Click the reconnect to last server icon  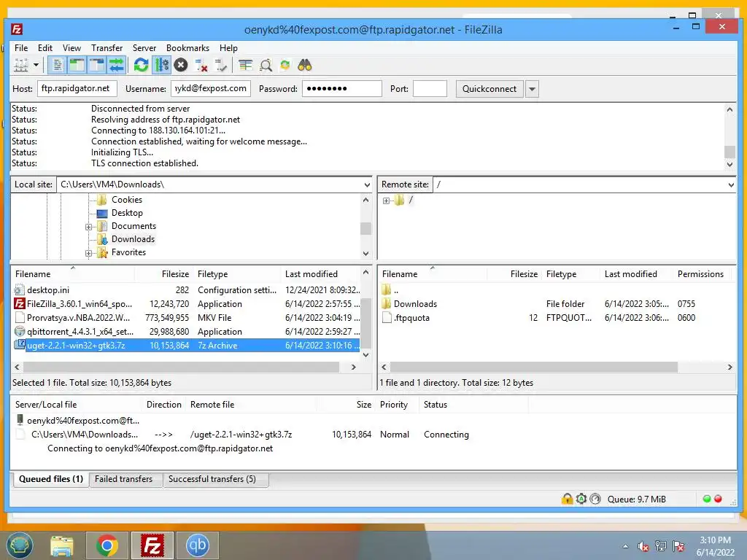tap(221, 65)
